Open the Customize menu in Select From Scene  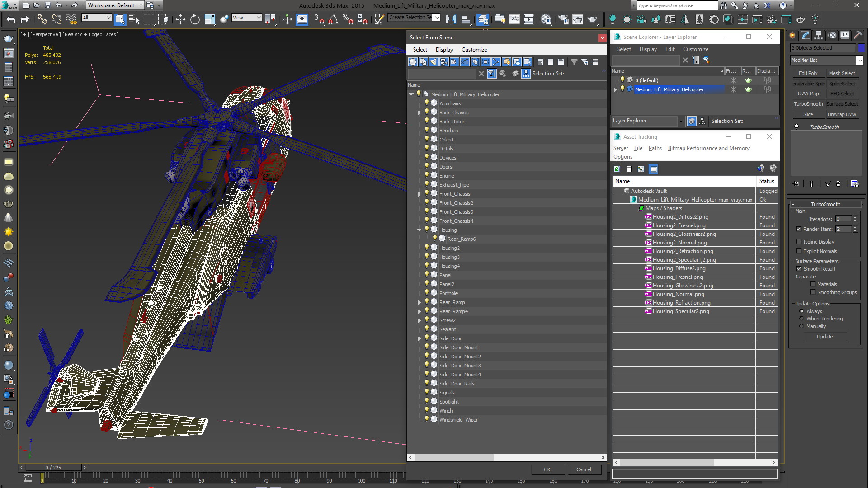474,49
